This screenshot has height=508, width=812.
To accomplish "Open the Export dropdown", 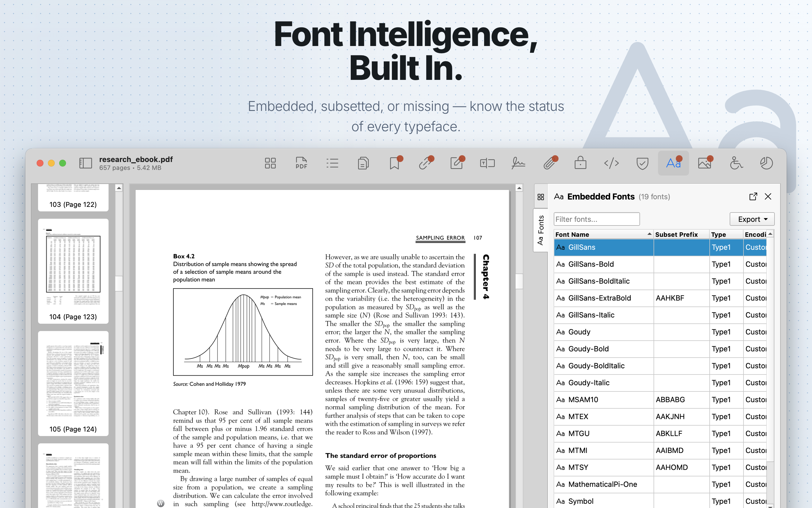I will coord(752,219).
